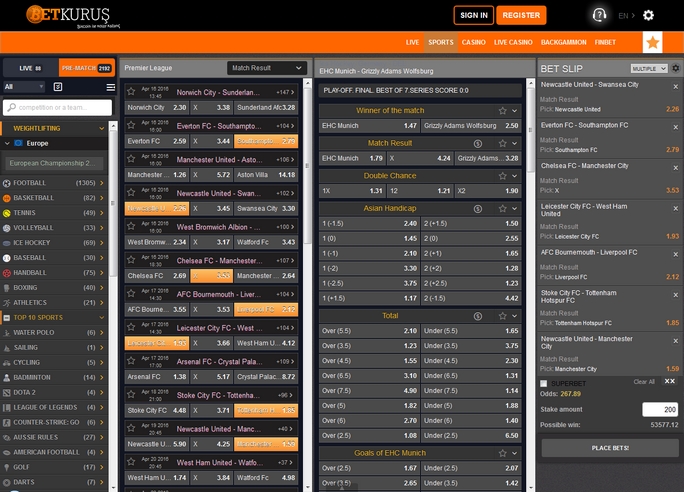The image size is (684, 492).
Task: Favorite the Manchester United - Aston match star
Action: (x=131, y=159)
